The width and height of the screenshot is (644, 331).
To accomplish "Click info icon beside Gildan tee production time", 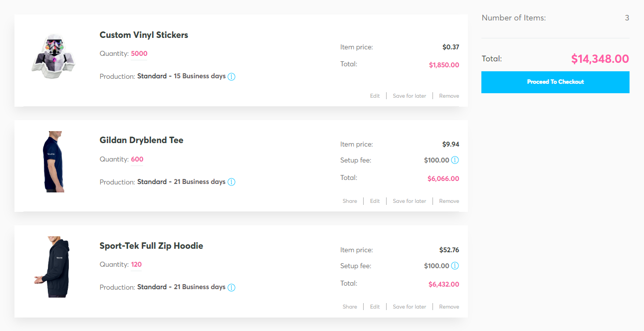I will tap(231, 182).
